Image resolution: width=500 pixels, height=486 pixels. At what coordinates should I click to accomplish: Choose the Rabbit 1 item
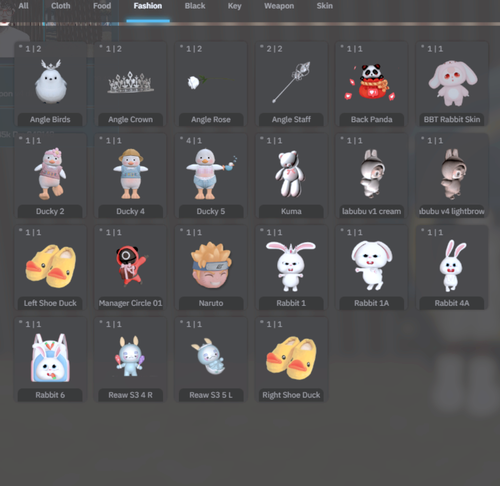pyautogui.click(x=291, y=266)
